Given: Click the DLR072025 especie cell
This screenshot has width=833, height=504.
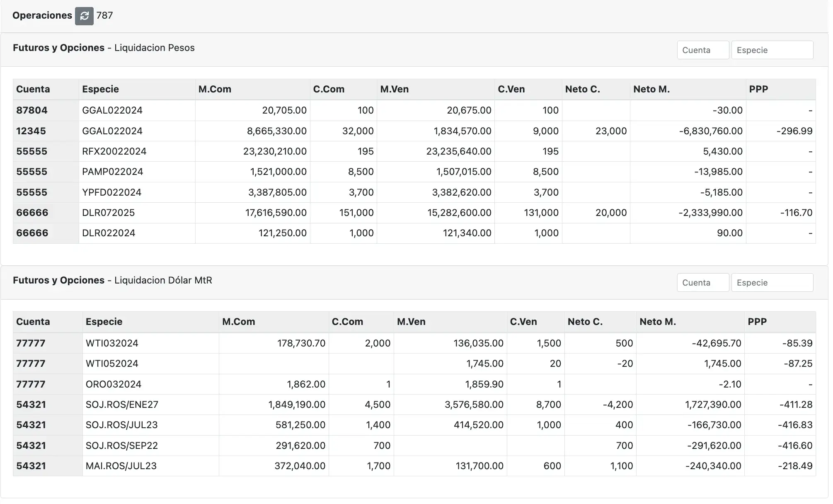Looking at the screenshot, I should (x=108, y=213).
